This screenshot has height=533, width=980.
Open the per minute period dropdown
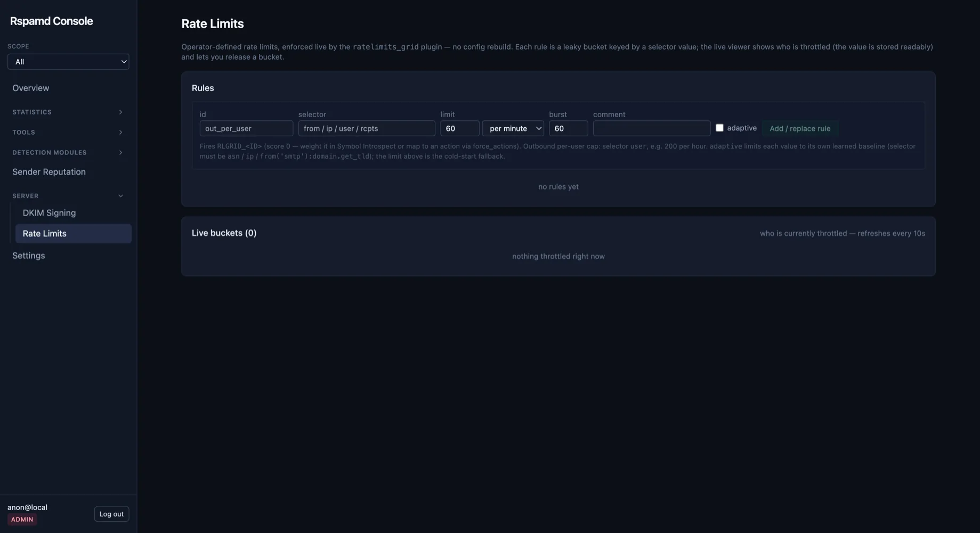[513, 128]
